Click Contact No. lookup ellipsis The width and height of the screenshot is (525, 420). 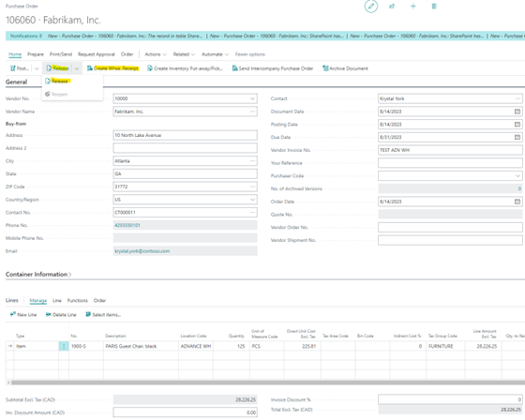pos(252,213)
